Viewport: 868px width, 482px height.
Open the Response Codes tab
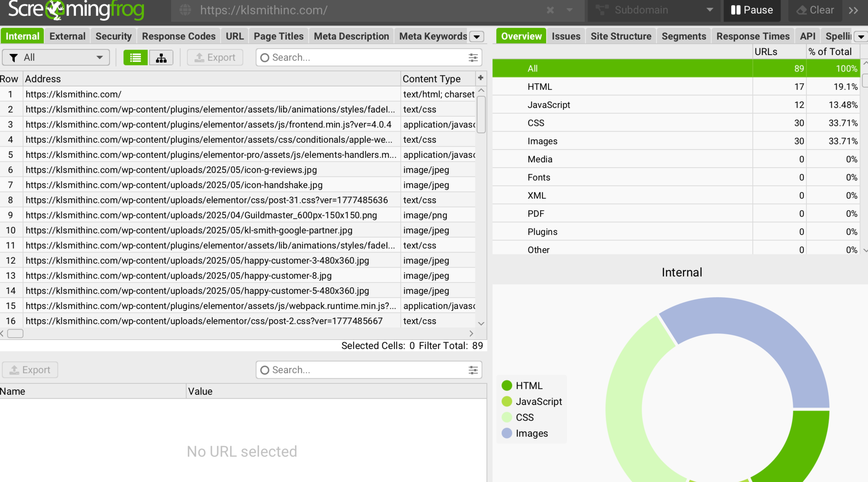pos(179,36)
